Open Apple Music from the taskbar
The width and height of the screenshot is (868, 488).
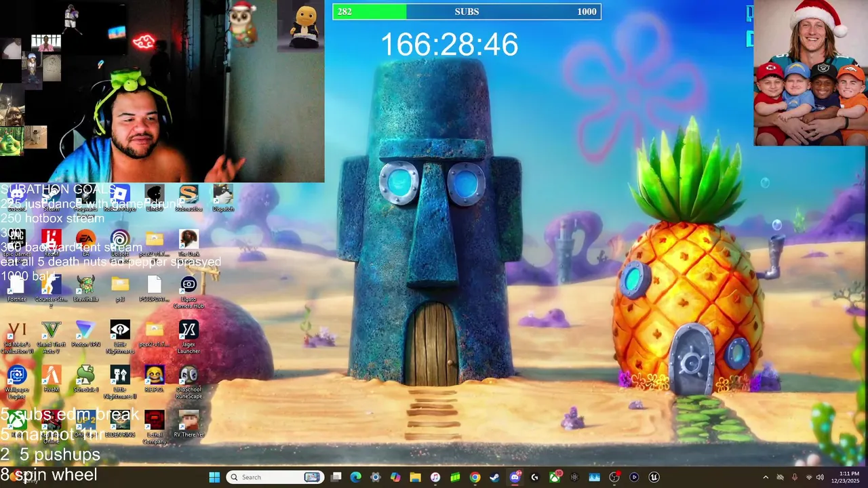(x=435, y=477)
